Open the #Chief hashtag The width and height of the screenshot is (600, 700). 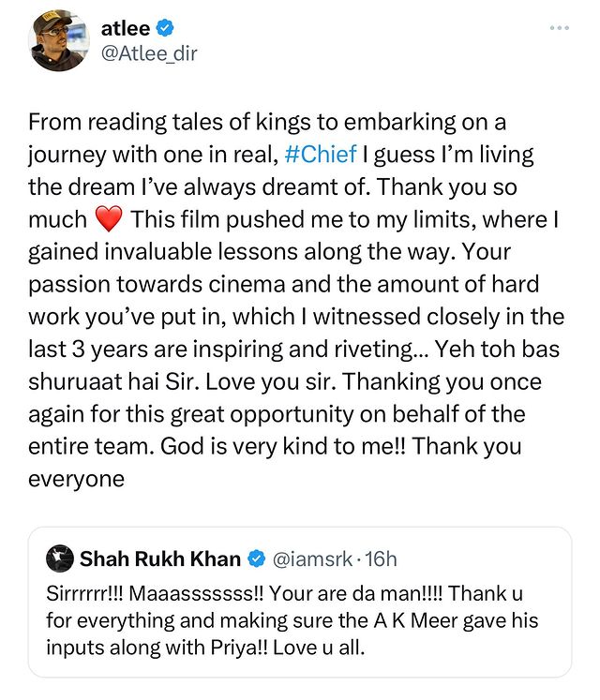pos(322,153)
